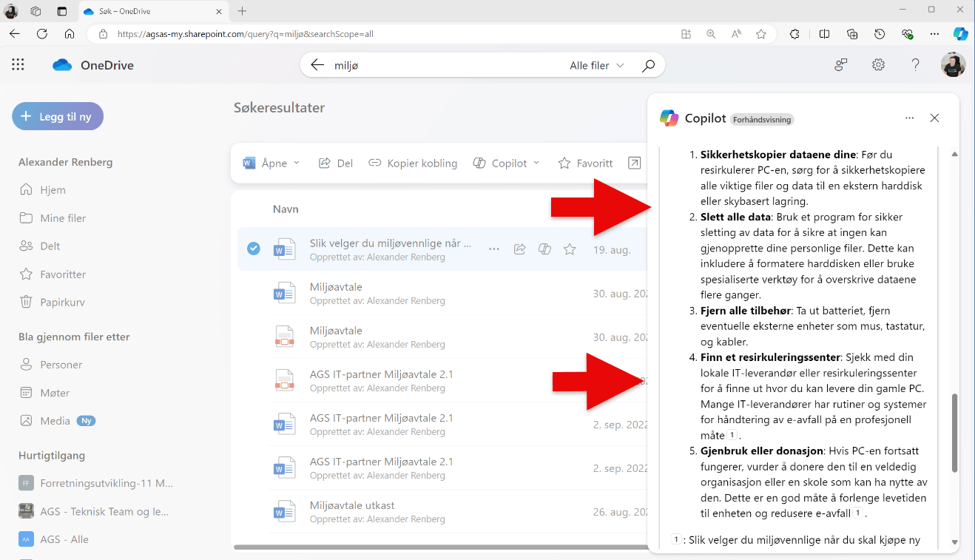Image resolution: width=975 pixels, height=560 pixels.
Task: Mark selected file as favorite with star
Action: (x=570, y=249)
